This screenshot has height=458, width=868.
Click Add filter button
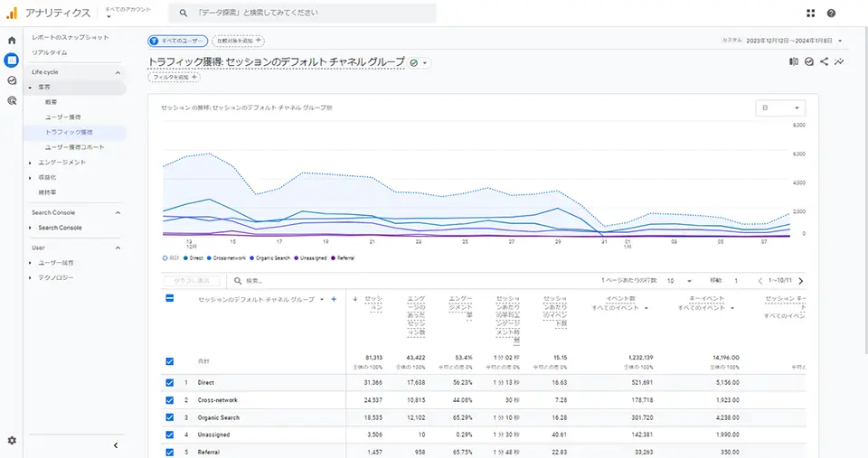[175, 78]
